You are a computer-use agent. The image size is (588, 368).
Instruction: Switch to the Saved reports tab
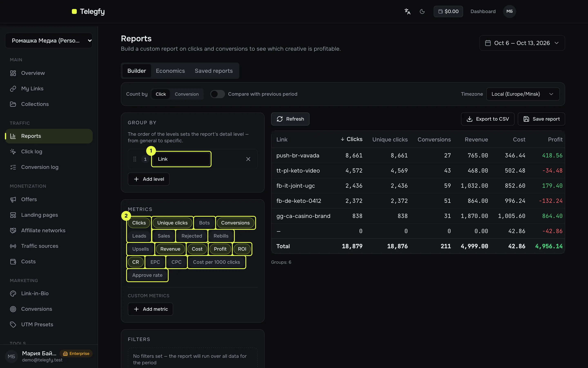214,71
